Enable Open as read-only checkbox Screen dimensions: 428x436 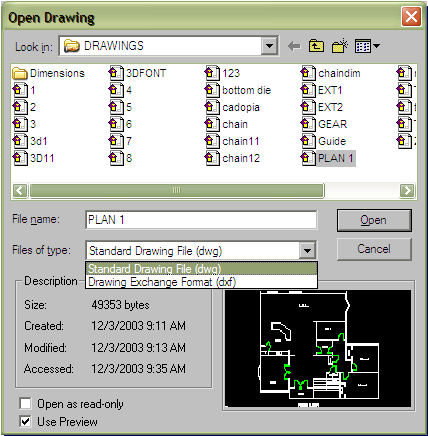pos(25,404)
